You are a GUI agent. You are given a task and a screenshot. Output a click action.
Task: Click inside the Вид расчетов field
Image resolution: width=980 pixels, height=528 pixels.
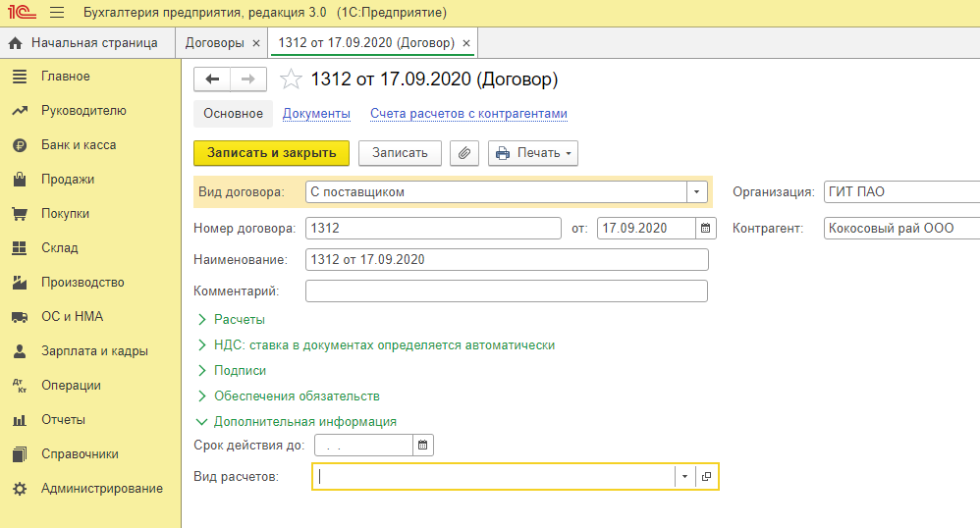click(x=494, y=477)
